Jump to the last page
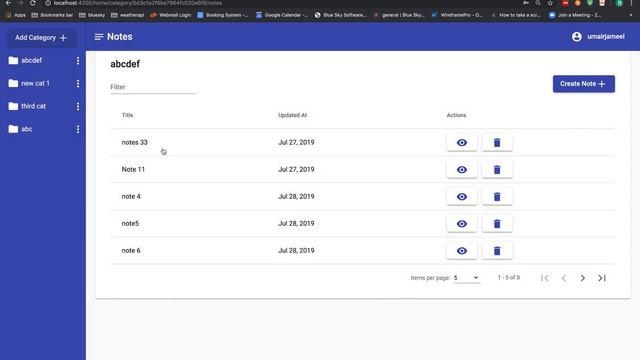The image size is (640, 360). click(x=602, y=278)
